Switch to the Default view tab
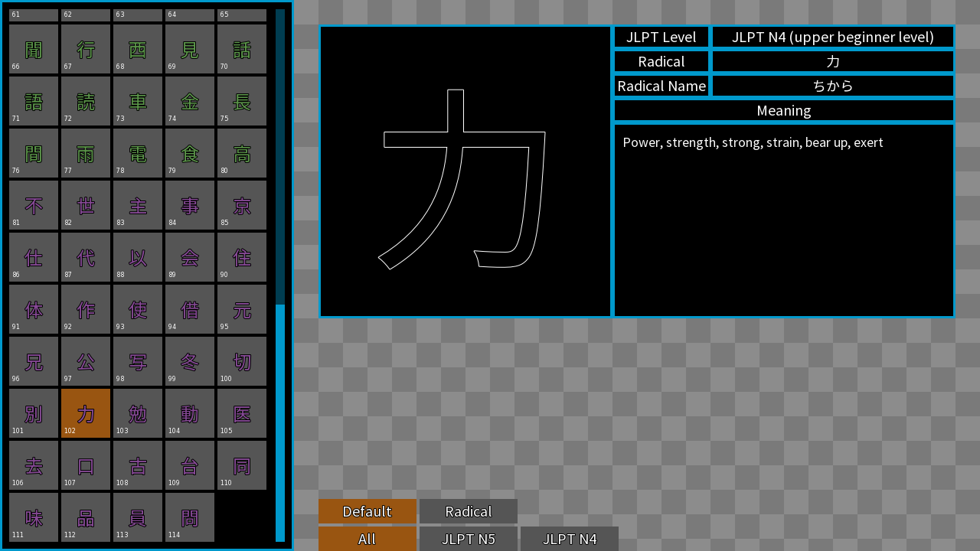Image resolution: width=980 pixels, height=551 pixels. tap(367, 511)
